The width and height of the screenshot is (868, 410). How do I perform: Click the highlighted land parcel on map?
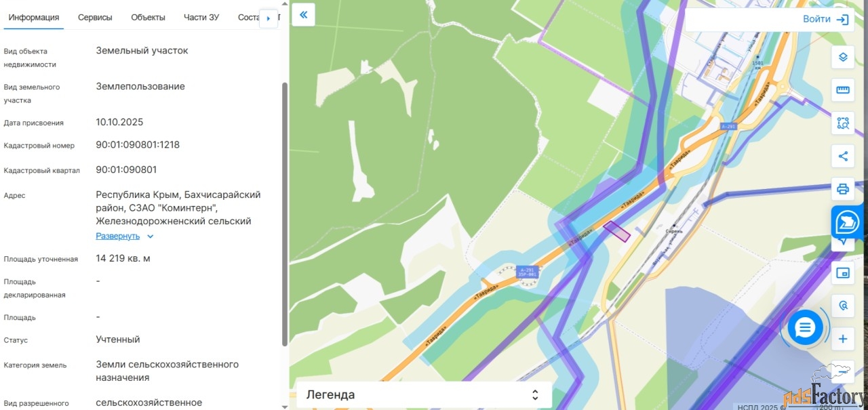click(617, 231)
